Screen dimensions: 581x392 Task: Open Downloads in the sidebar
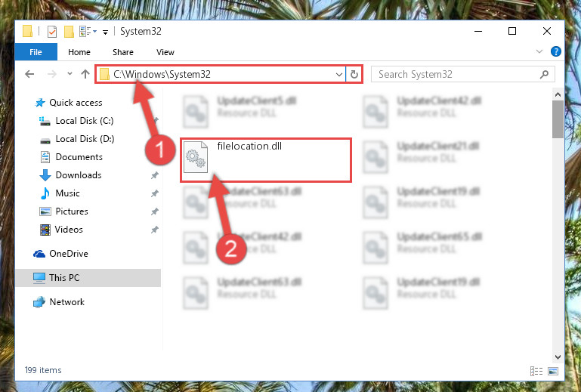[79, 175]
